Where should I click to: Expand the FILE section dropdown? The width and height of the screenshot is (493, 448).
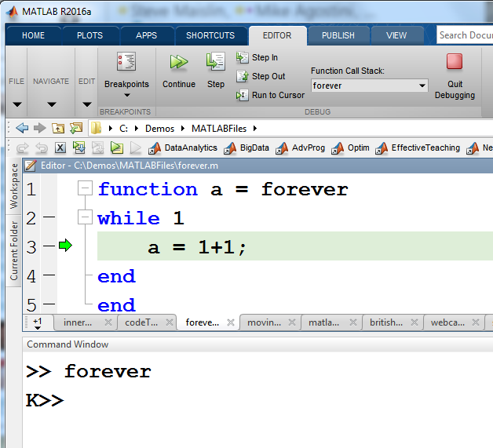pos(16,104)
